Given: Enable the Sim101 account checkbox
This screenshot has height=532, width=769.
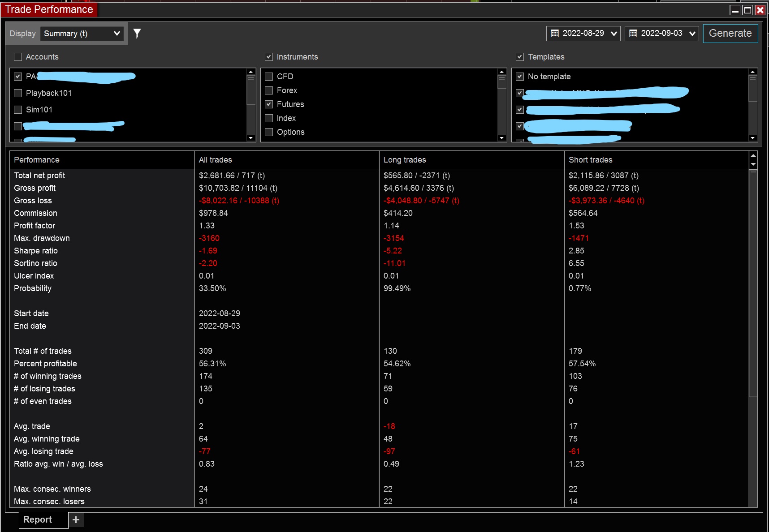Looking at the screenshot, I should point(18,110).
